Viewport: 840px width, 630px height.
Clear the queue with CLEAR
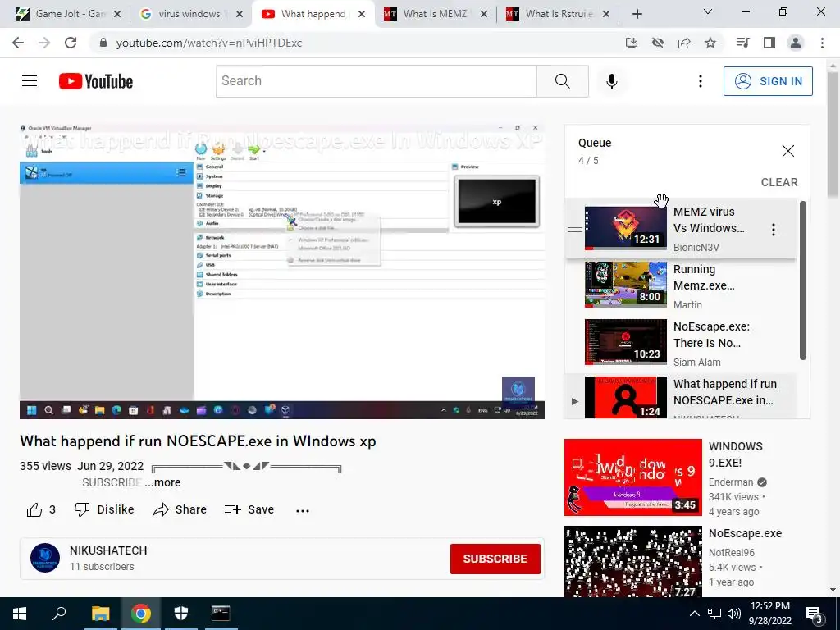point(779,182)
